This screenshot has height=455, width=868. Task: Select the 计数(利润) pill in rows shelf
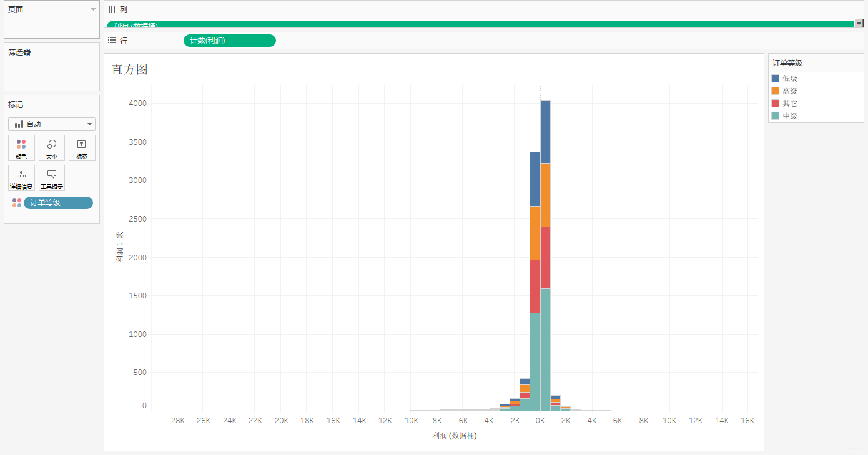(229, 41)
